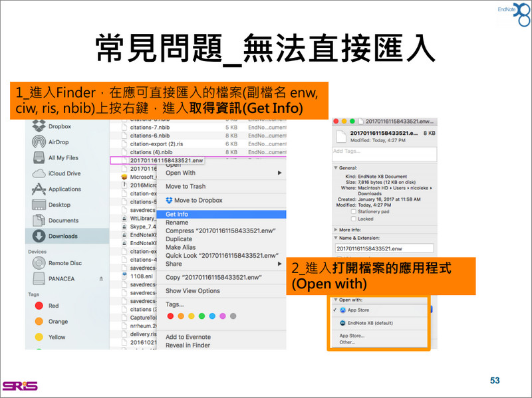532x398 pixels.
Task: Choose Other… in Open with list
Action: [347, 342]
